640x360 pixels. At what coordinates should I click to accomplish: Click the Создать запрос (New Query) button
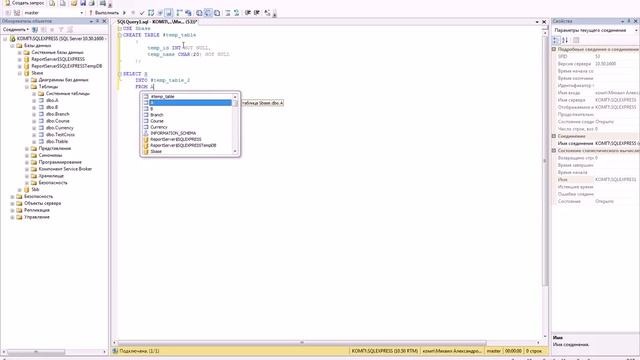[24, 3]
